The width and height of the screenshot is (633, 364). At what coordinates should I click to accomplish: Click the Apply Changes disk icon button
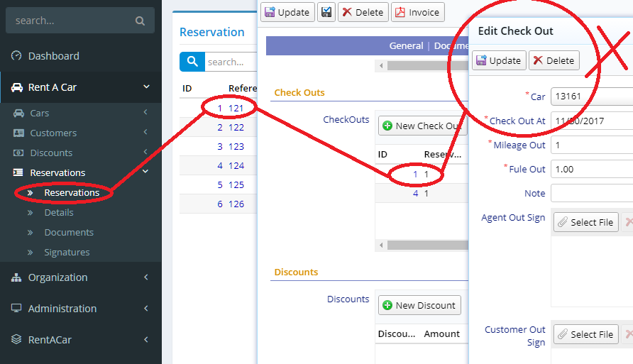[326, 12]
